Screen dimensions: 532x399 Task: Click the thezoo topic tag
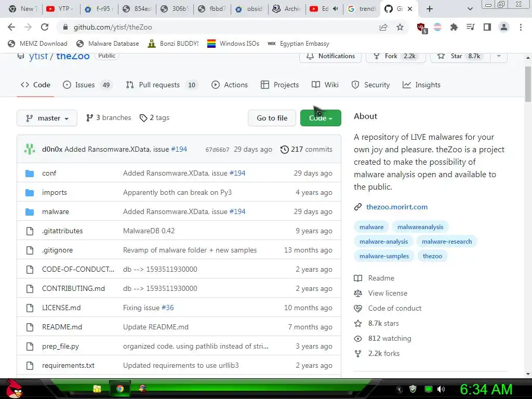[432, 256]
